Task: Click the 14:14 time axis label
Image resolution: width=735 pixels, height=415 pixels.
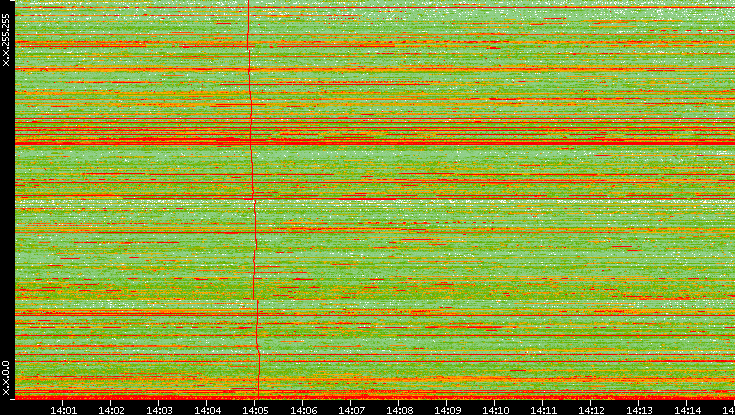Action: (x=687, y=410)
